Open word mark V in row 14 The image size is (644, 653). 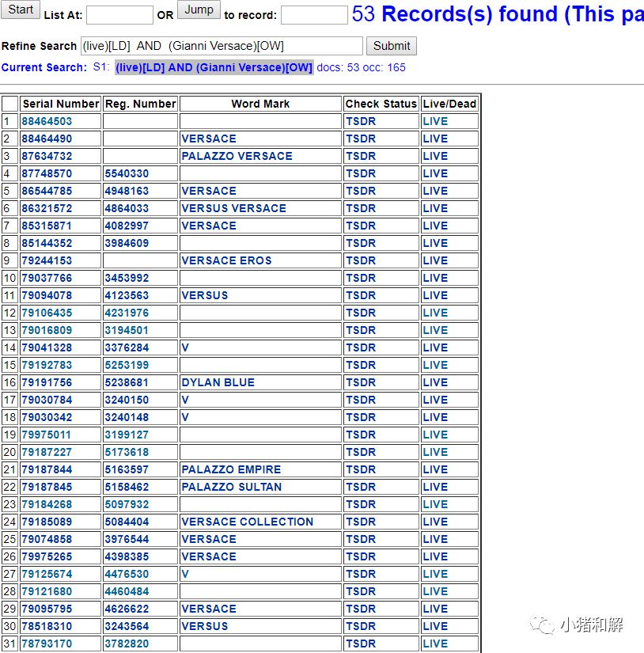coord(185,347)
